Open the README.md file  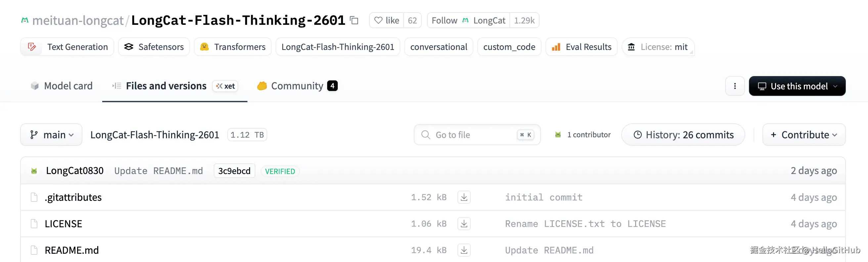(71, 250)
